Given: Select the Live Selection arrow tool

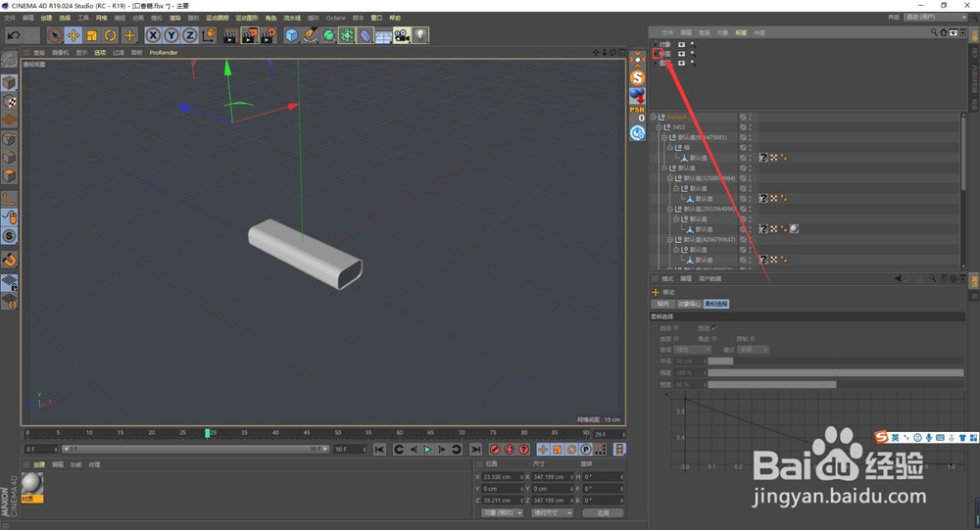Looking at the screenshot, I should point(55,35).
